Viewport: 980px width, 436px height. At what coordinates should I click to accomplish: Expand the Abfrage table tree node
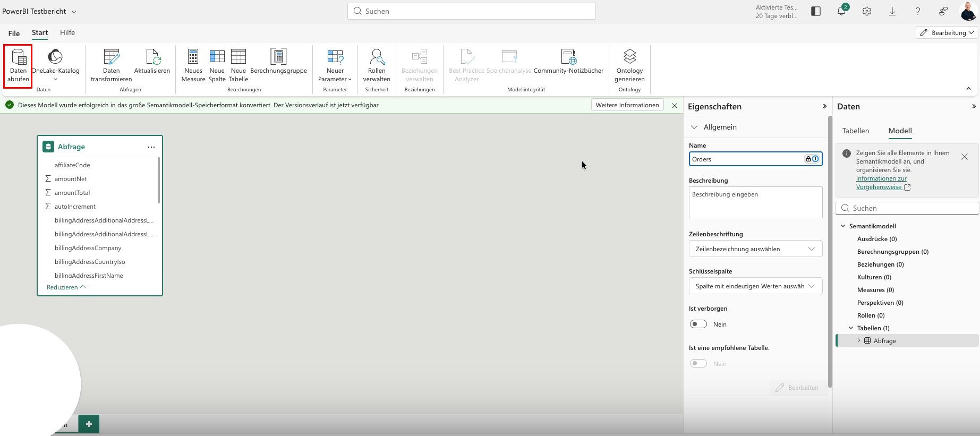coord(859,341)
